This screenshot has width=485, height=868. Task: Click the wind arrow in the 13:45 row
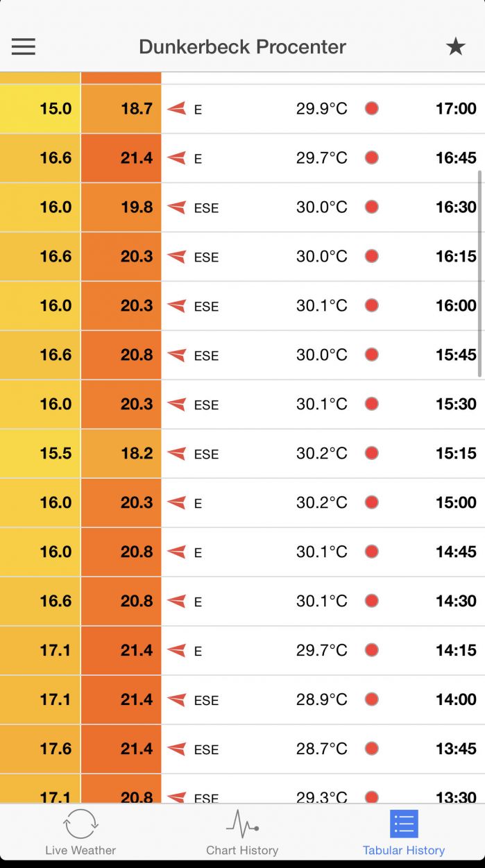(177, 749)
